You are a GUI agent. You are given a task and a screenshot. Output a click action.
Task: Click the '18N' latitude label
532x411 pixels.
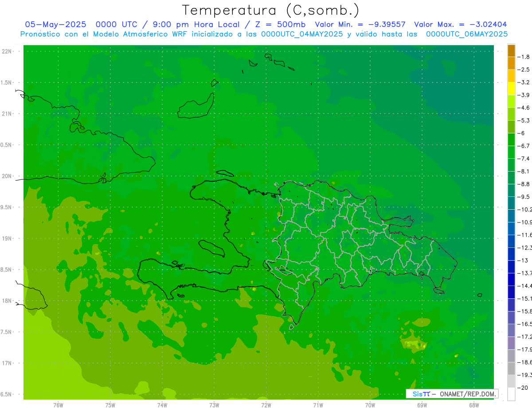tap(8, 301)
